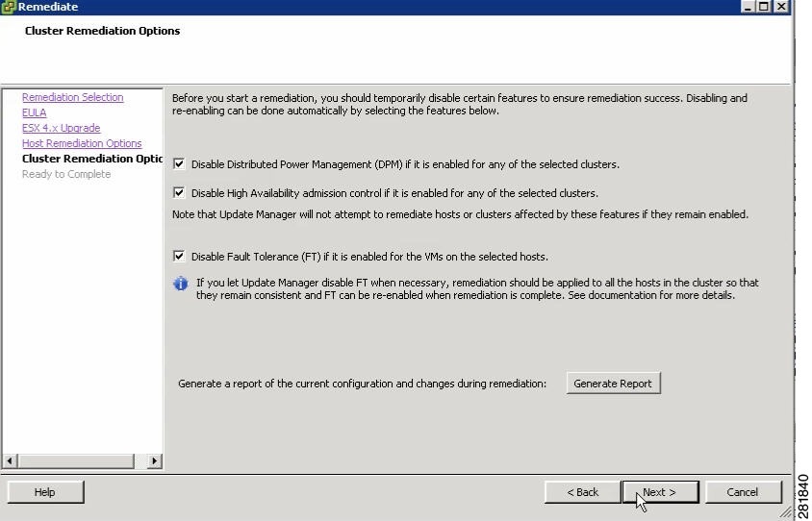
Task: Click the Back button
Action: pyautogui.click(x=583, y=492)
